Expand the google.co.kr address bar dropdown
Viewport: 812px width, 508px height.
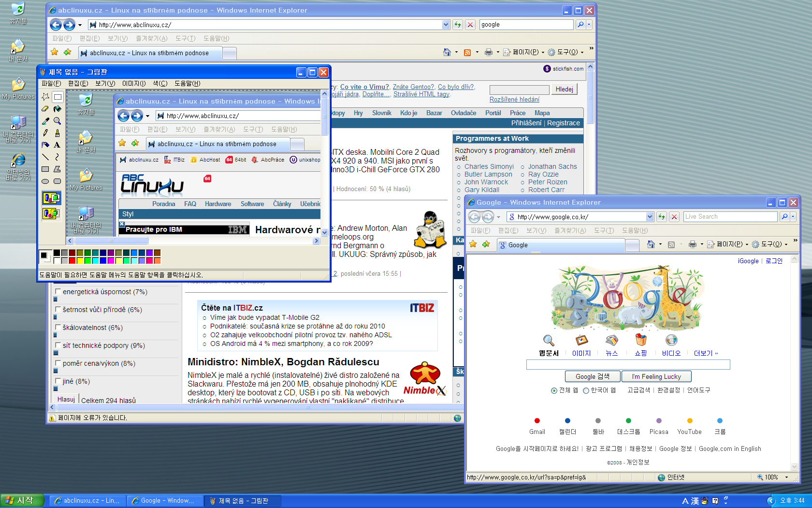pyautogui.click(x=650, y=217)
